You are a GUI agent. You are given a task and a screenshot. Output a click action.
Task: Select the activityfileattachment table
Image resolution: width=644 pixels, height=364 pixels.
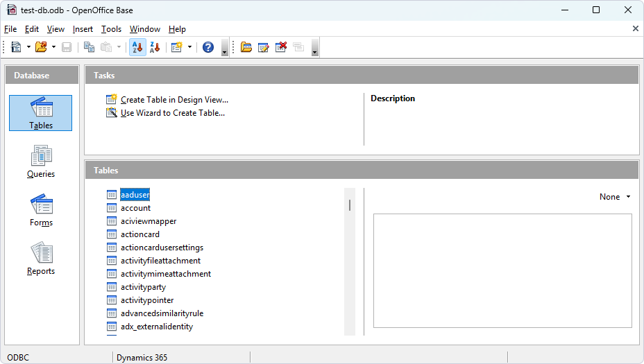pos(160,261)
